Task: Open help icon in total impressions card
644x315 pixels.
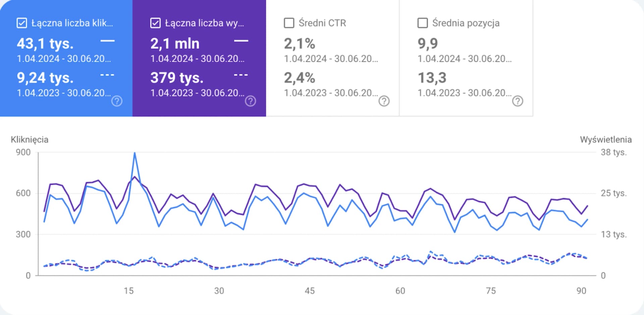Action: [250, 101]
